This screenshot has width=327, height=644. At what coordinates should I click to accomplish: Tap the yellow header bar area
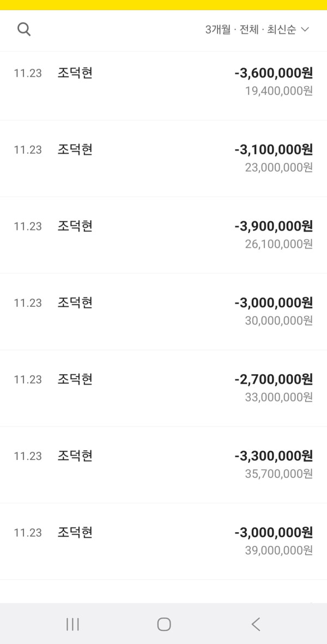coord(163,4)
